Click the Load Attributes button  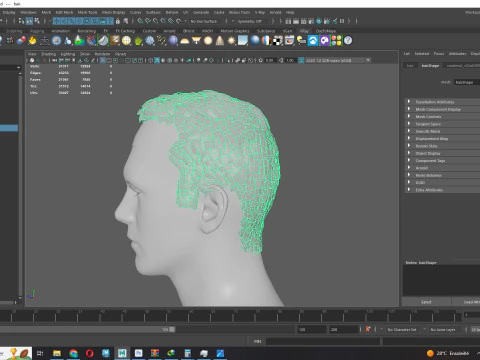466,302
